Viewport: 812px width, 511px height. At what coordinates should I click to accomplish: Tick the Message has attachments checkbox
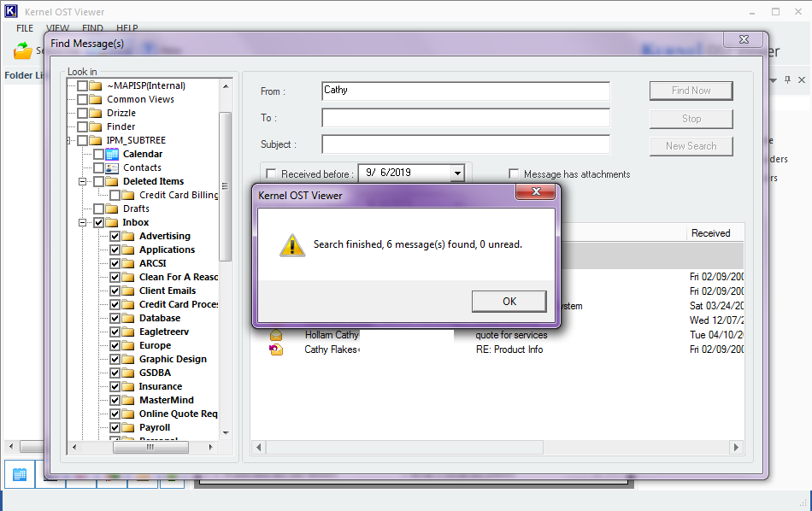(514, 173)
